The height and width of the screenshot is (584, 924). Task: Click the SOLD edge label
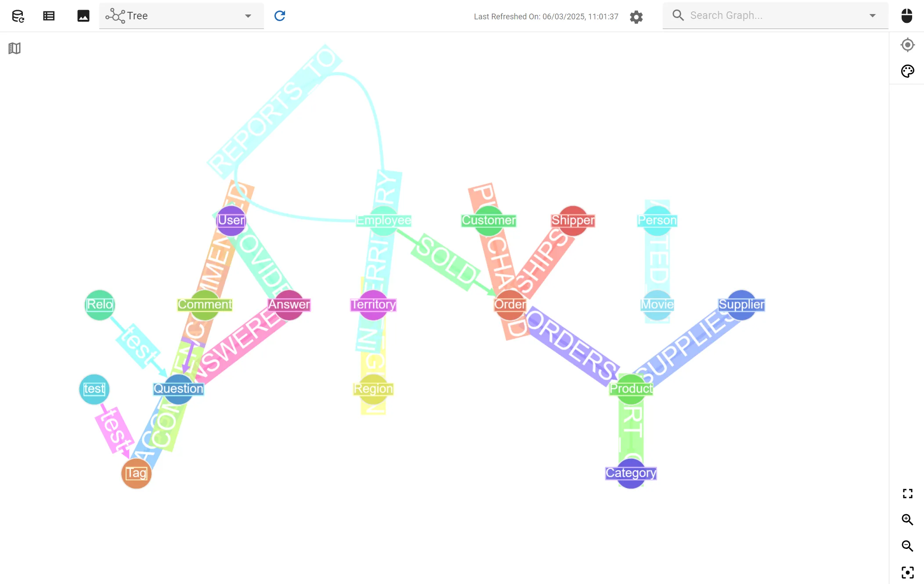446,261
